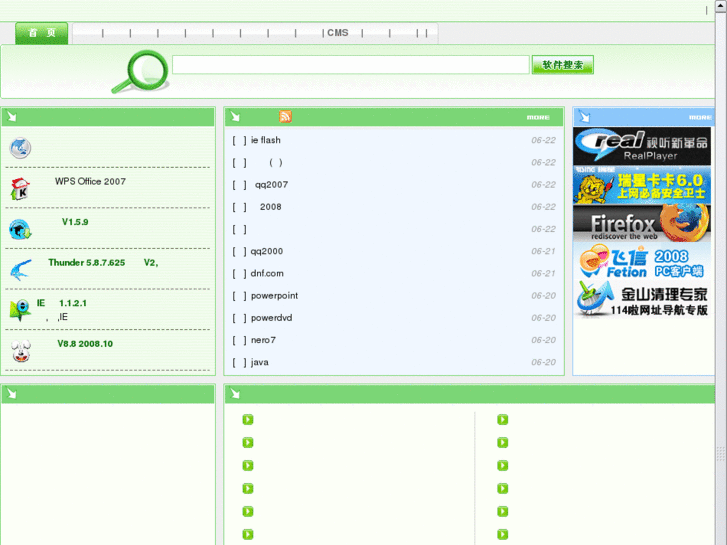This screenshot has height=545, width=727.
Task: Select the CMS item in the navigation bar
Action: (x=338, y=33)
